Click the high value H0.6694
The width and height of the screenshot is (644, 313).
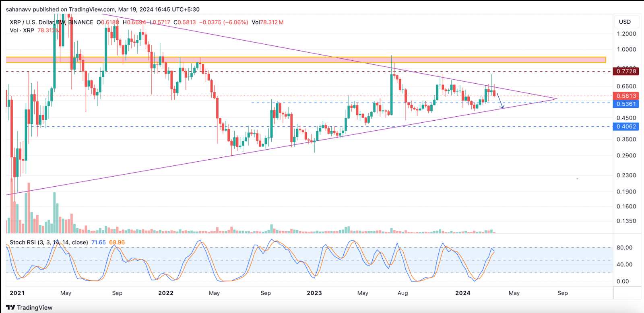134,22
